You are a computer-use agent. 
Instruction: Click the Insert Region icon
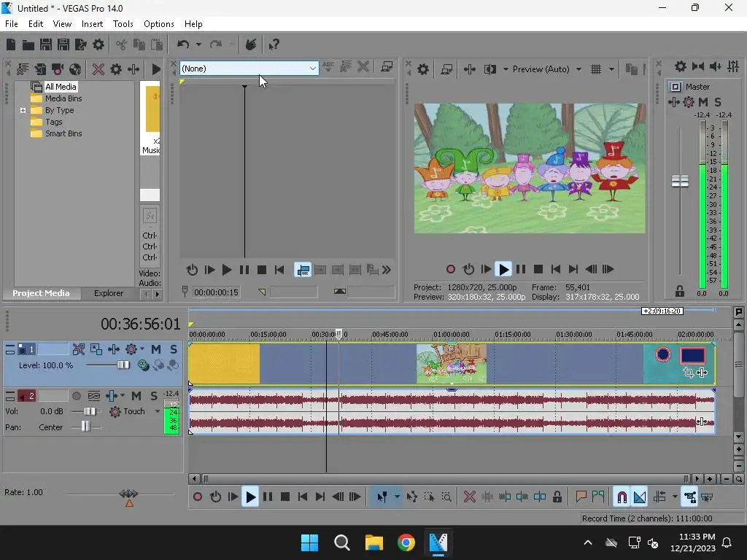pos(598,497)
